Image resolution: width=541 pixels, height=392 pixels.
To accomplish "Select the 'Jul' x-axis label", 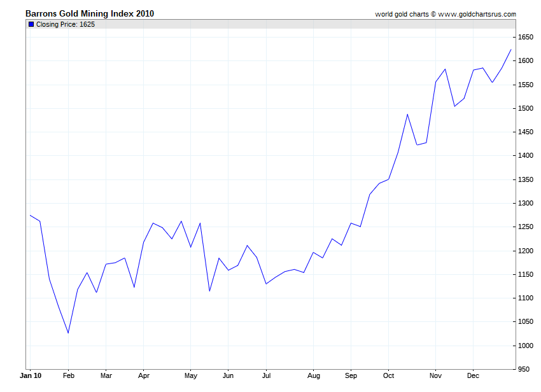I will pyautogui.click(x=267, y=375).
